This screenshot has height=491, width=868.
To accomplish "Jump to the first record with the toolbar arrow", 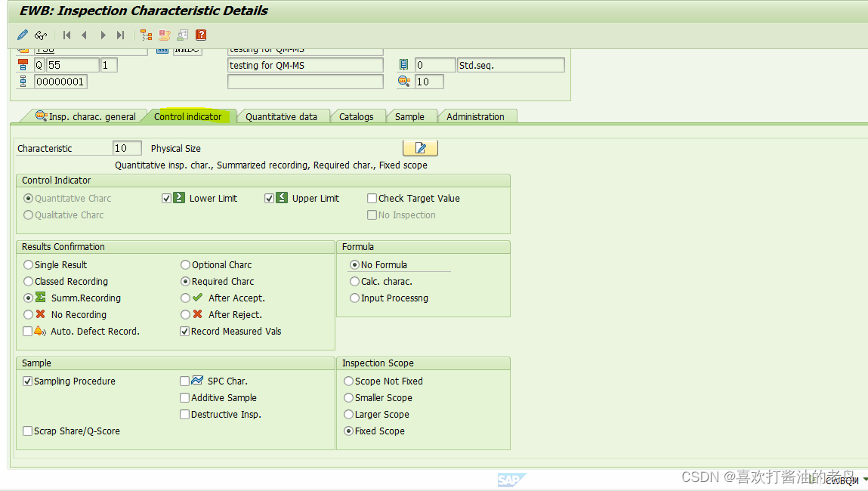I will tap(66, 35).
